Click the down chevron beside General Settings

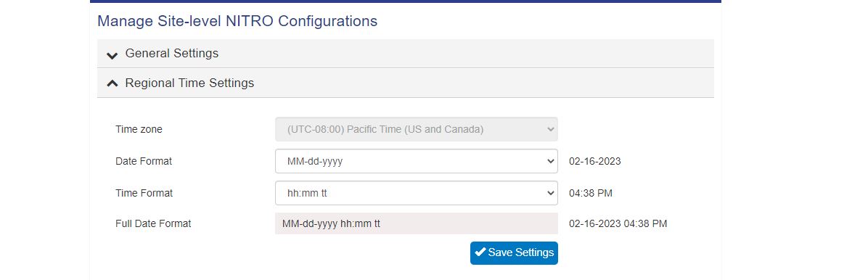pyautogui.click(x=112, y=55)
